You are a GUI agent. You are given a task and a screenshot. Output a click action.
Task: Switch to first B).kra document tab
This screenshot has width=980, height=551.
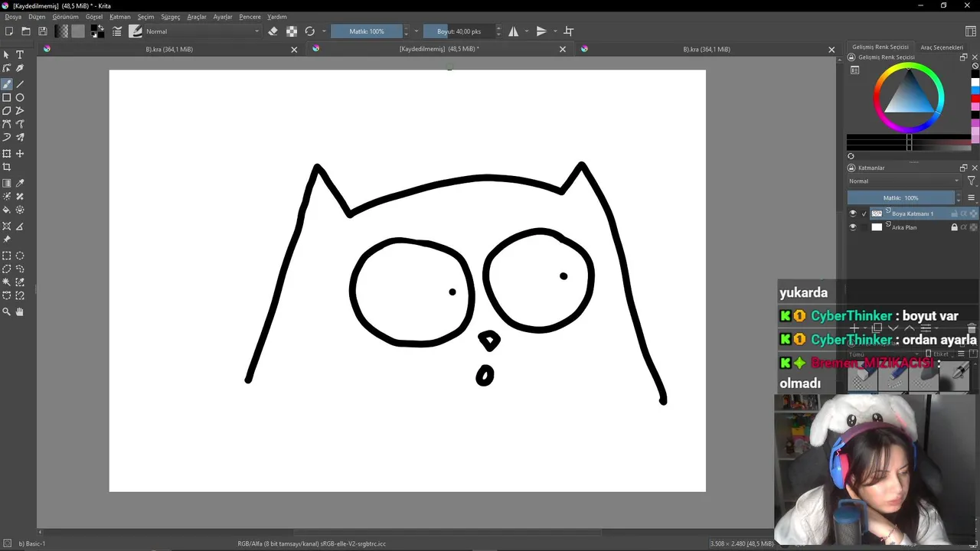pos(170,49)
